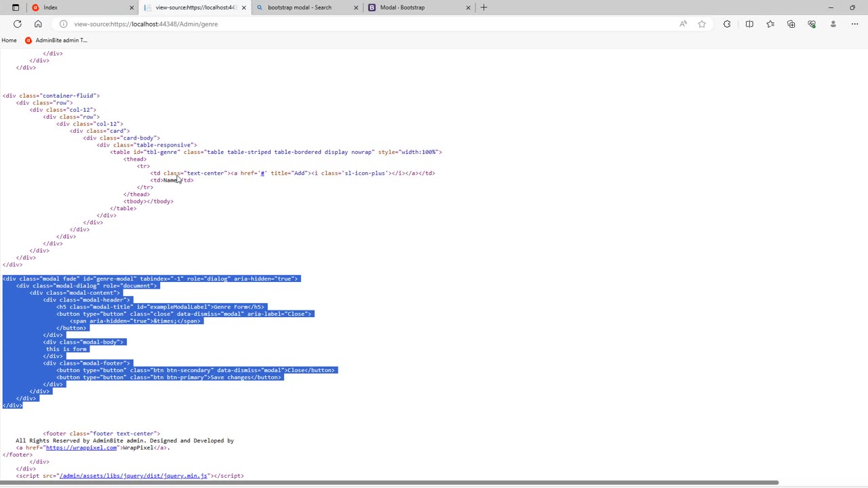This screenshot has width=868, height=488.
Task: Toggle split screen view icon
Action: pyautogui.click(x=749, y=24)
